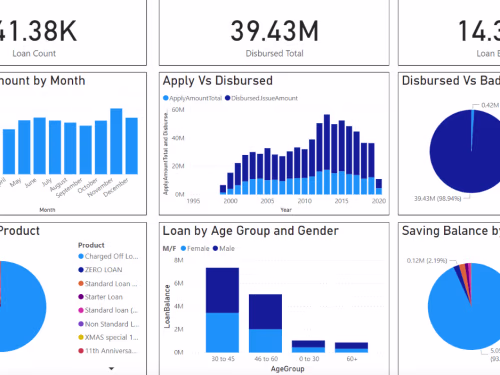Click the 60+ age group bar
The width and height of the screenshot is (500, 375).
pos(351,347)
